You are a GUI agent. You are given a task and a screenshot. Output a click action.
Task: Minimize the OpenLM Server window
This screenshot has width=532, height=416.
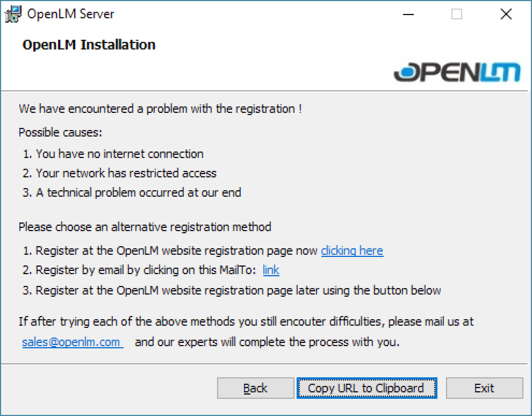pos(408,14)
